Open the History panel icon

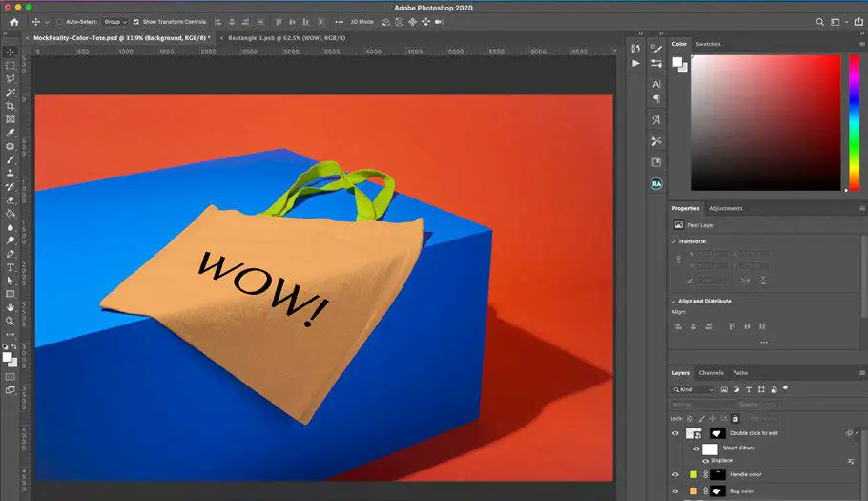coord(635,49)
